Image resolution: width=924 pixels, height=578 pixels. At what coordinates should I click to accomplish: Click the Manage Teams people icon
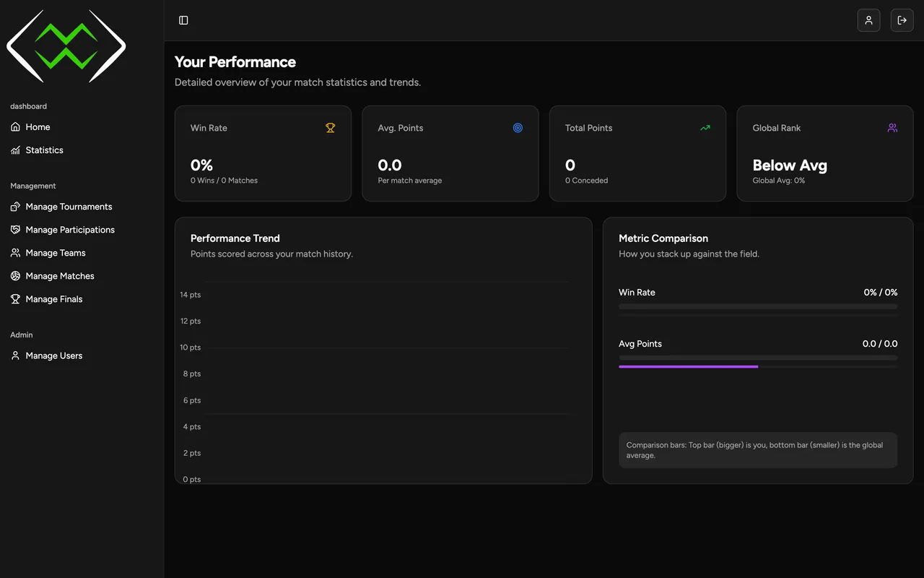click(15, 253)
